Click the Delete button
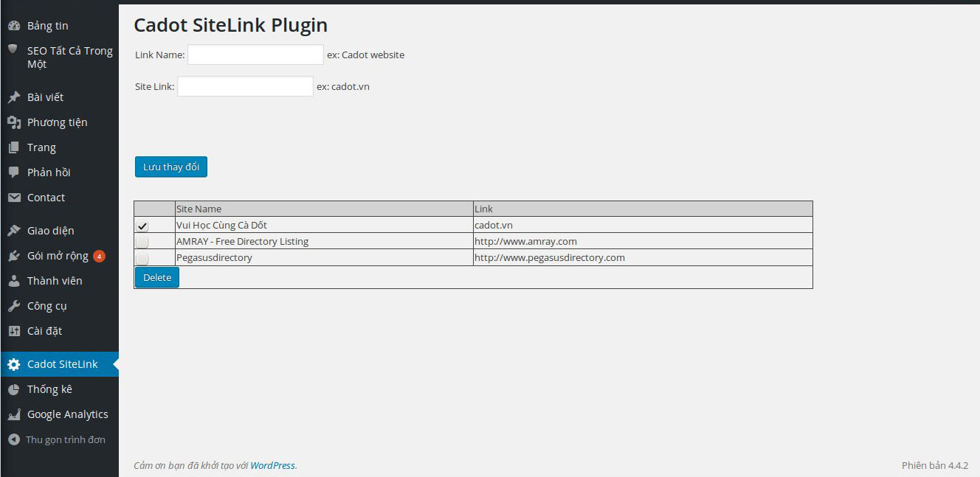 click(157, 277)
